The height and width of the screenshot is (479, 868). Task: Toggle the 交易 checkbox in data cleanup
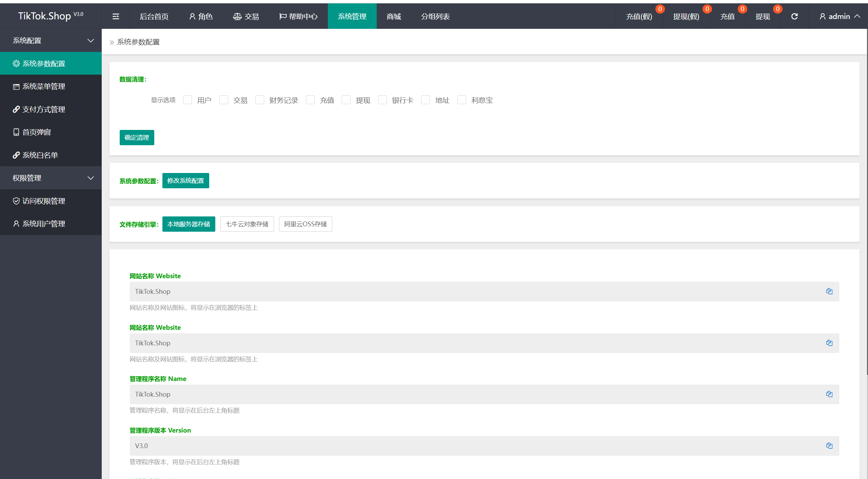pos(223,100)
